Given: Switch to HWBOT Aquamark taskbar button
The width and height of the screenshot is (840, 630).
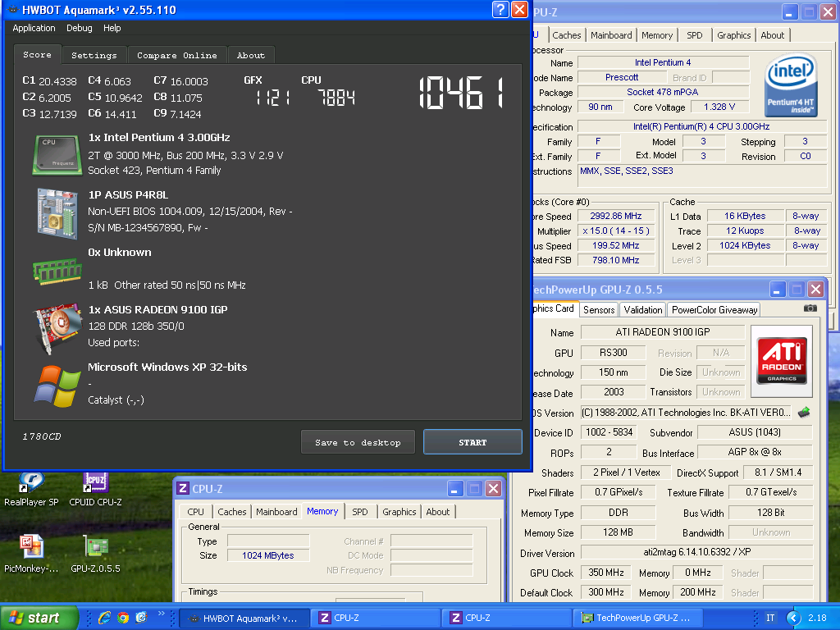Looking at the screenshot, I should click(x=244, y=618).
